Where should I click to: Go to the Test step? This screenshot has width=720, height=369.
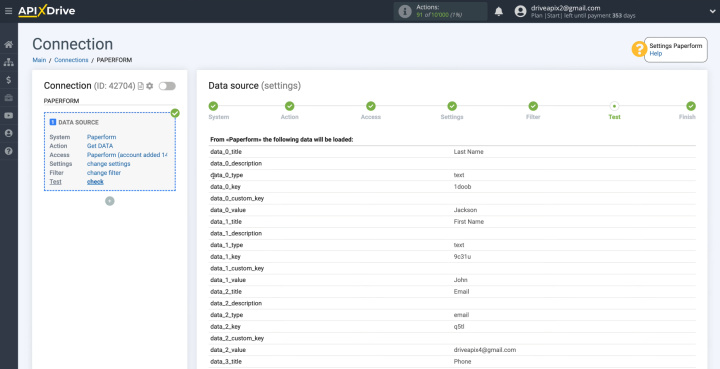[x=614, y=106]
